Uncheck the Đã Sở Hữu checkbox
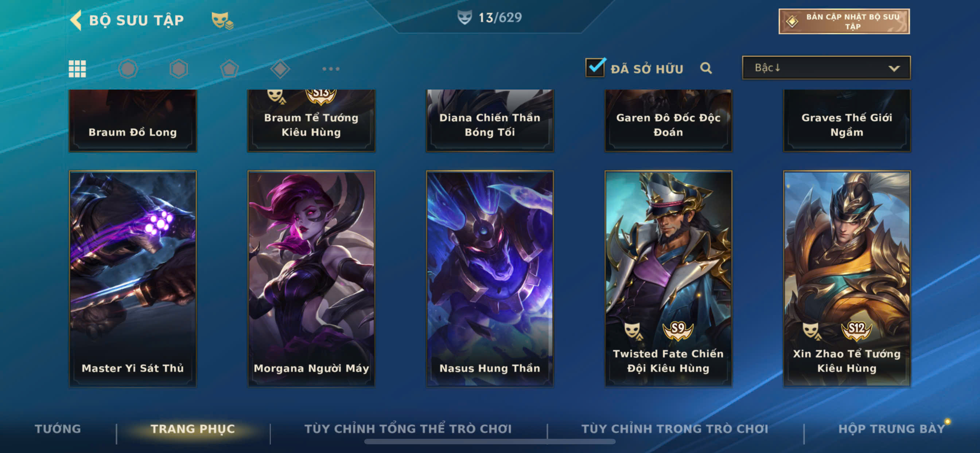 (595, 68)
